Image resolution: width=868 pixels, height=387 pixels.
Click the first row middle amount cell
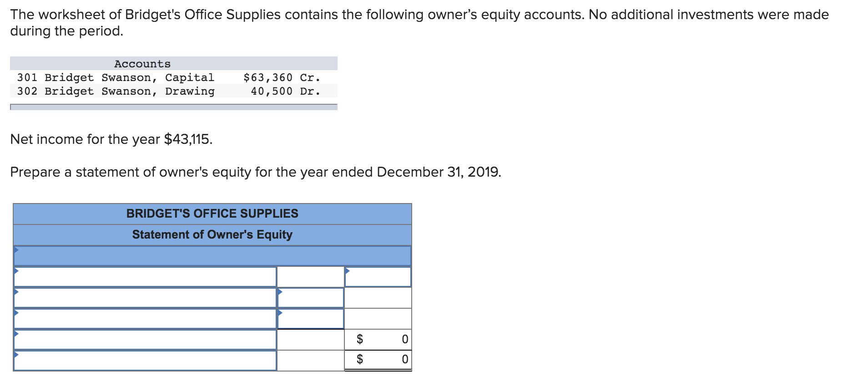[x=310, y=277]
